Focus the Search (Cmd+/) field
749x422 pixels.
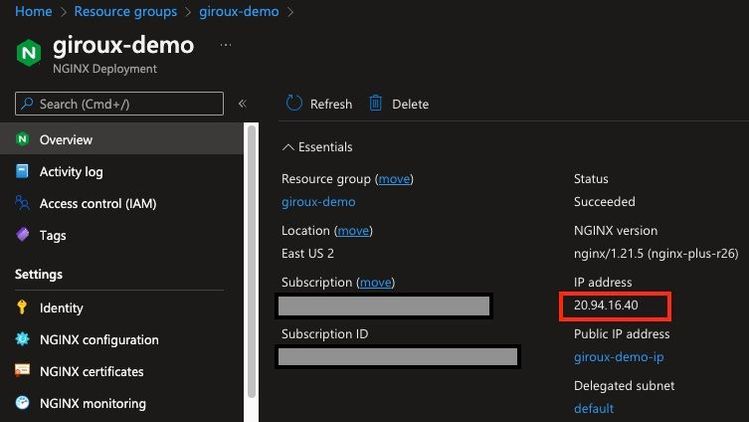click(119, 103)
